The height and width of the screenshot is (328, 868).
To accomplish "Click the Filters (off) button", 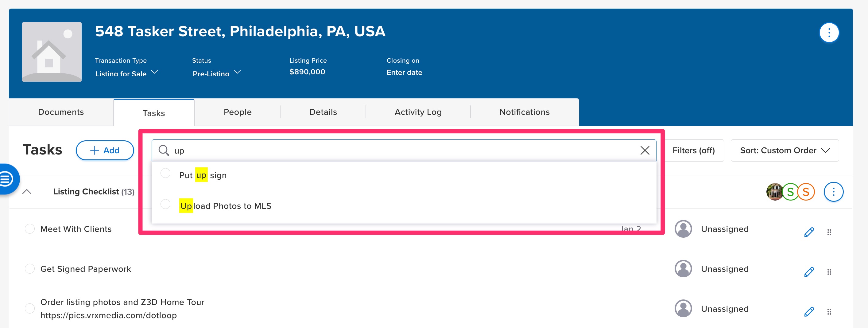I will pyautogui.click(x=693, y=150).
